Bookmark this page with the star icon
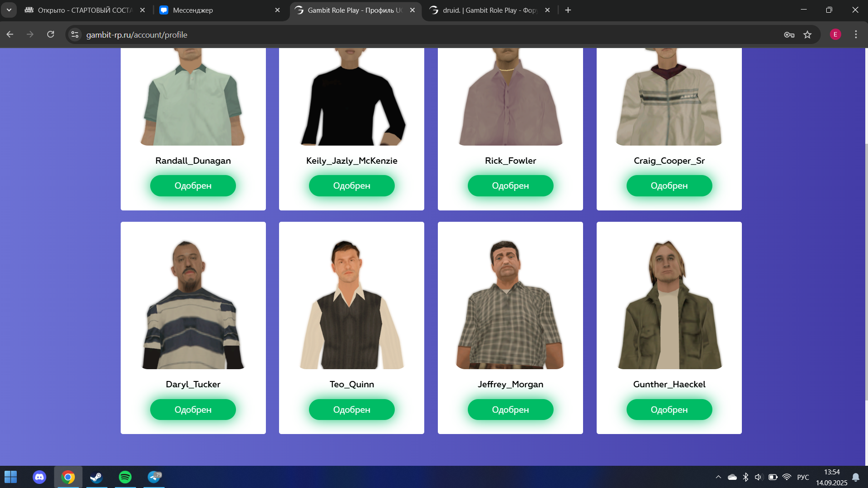 coord(807,34)
